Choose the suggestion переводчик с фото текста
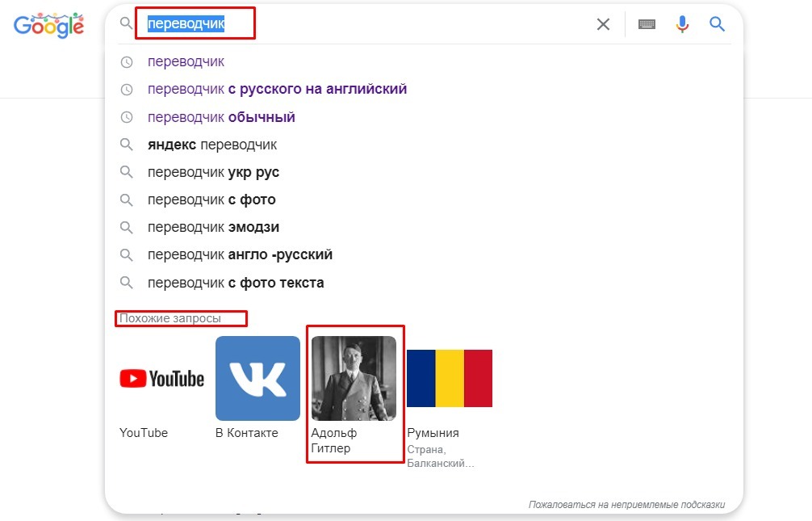The height and width of the screenshot is (521, 812). tap(236, 283)
